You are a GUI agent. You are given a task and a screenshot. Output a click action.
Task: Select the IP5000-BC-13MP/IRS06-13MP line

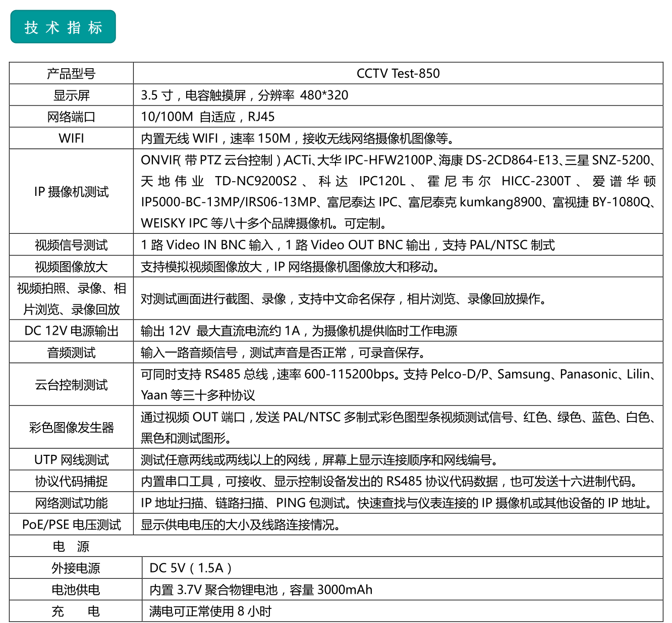399,202
